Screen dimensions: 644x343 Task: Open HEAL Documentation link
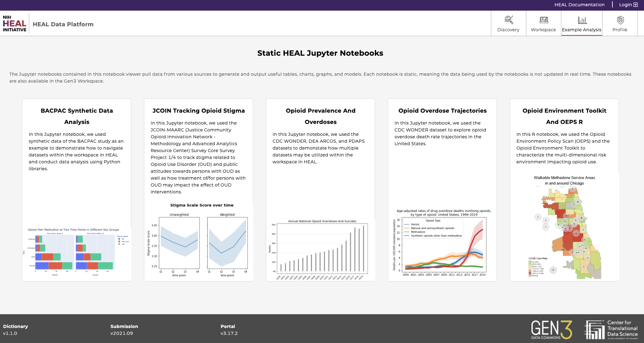click(x=579, y=5)
